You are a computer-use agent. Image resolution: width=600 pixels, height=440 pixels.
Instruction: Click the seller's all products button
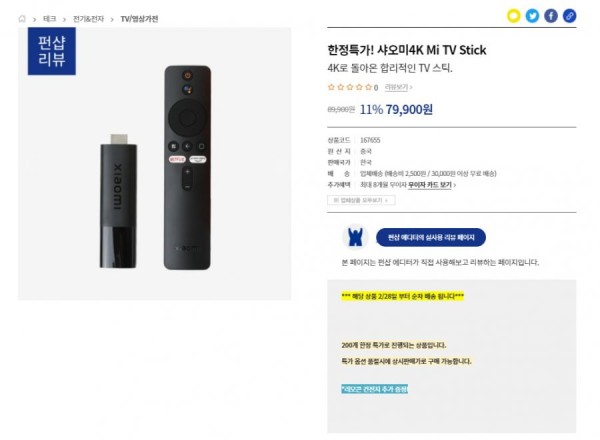tap(361, 200)
